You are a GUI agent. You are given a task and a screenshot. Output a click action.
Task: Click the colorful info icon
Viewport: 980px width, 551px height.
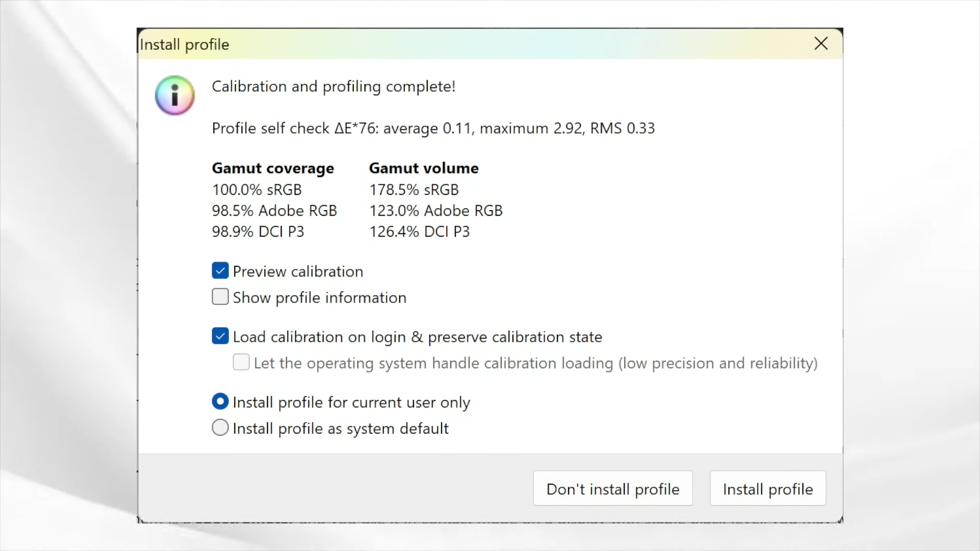tap(175, 95)
